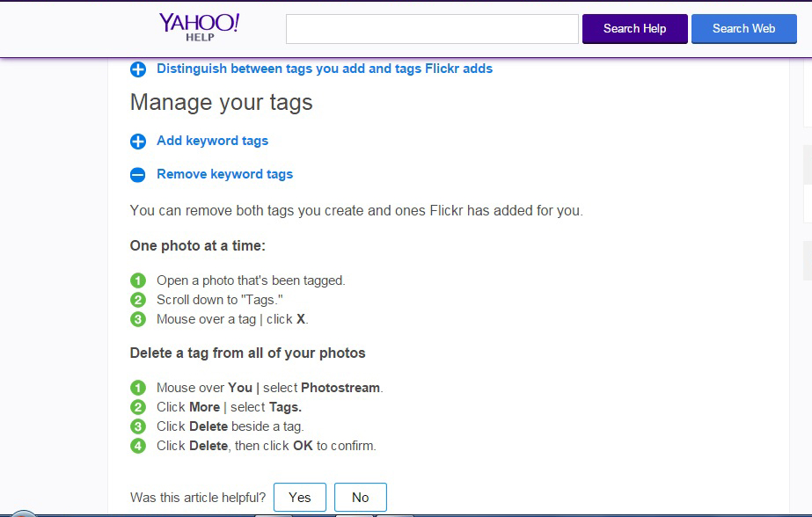This screenshot has height=517, width=812.
Task: Click green step 1 icon under One photo
Action: coord(138,280)
